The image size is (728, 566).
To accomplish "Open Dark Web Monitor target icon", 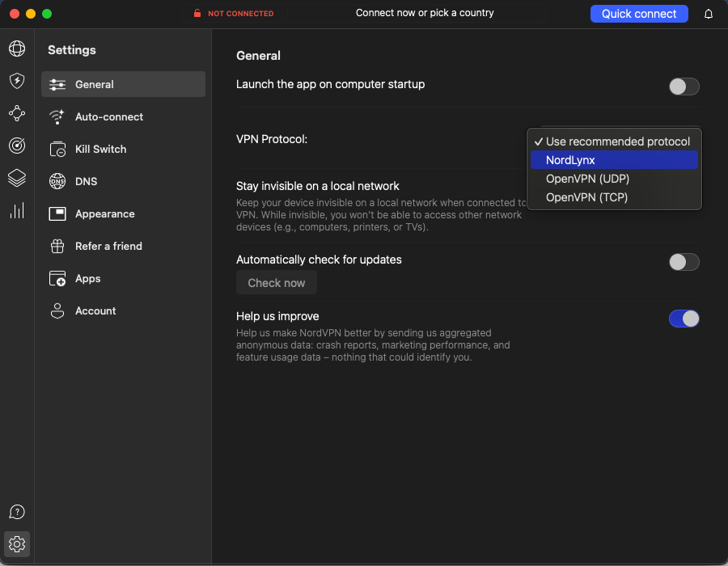I will [17, 146].
